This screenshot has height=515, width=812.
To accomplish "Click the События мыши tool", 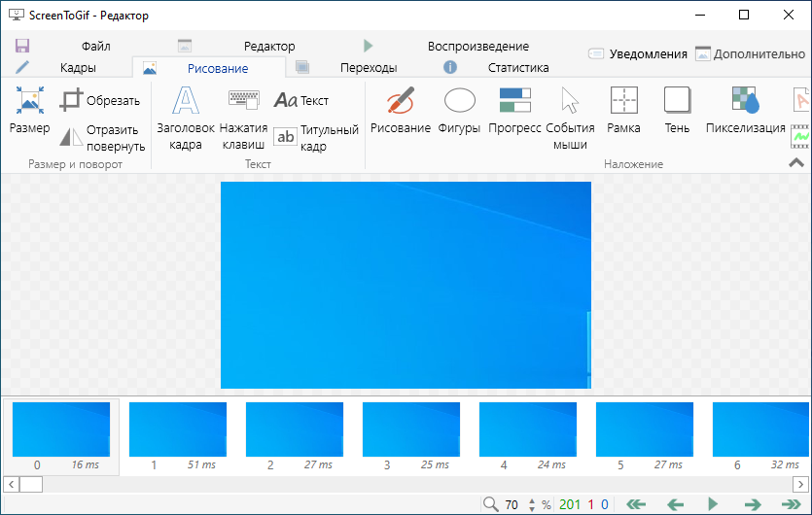I will [x=570, y=119].
